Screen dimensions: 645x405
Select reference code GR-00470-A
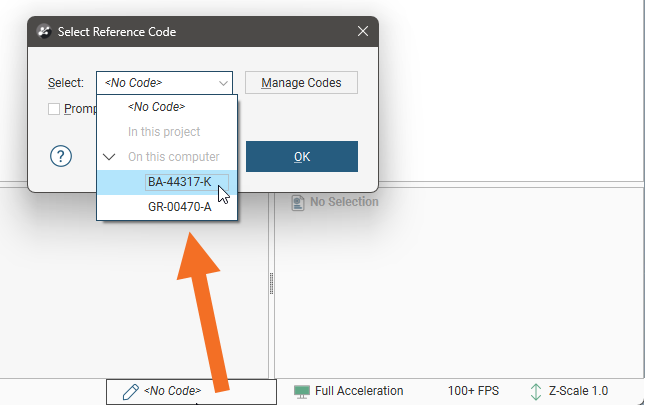click(179, 207)
